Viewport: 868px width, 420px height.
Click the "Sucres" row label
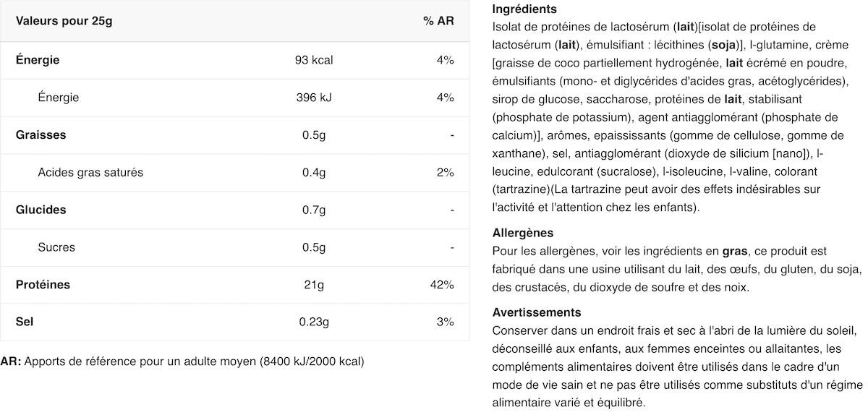(56, 247)
